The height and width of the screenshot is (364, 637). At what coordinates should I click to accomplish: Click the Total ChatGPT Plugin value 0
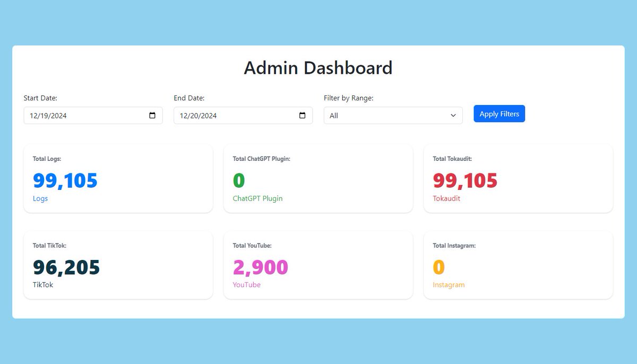239,180
